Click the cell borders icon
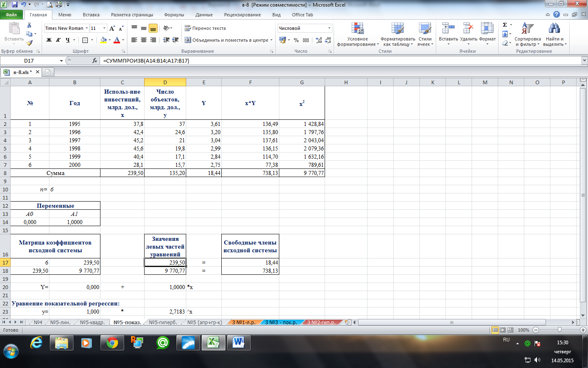The height and width of the screenshot is (368, 588). click(85, 40)
